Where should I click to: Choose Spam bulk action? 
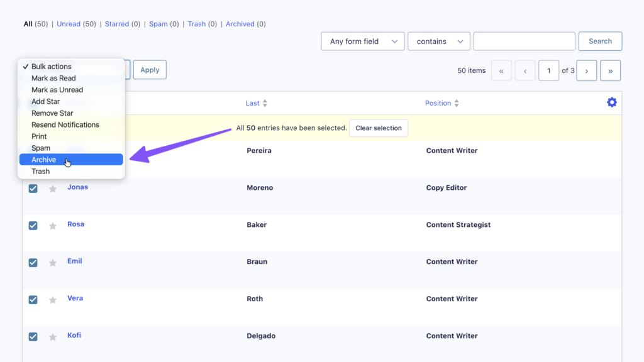tap(71, 148)
